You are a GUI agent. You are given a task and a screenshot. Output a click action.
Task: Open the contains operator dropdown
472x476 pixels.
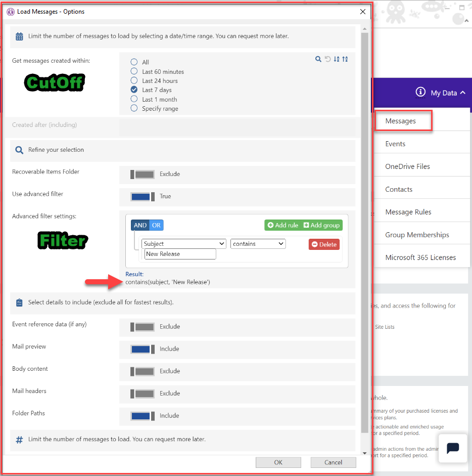[258, 244]
